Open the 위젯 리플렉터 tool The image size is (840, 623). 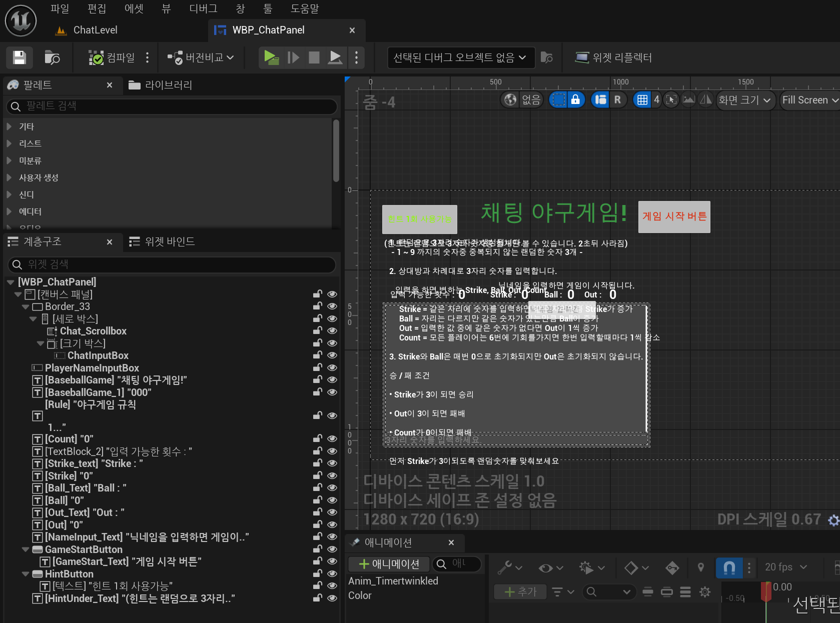[x=613, y=57]
